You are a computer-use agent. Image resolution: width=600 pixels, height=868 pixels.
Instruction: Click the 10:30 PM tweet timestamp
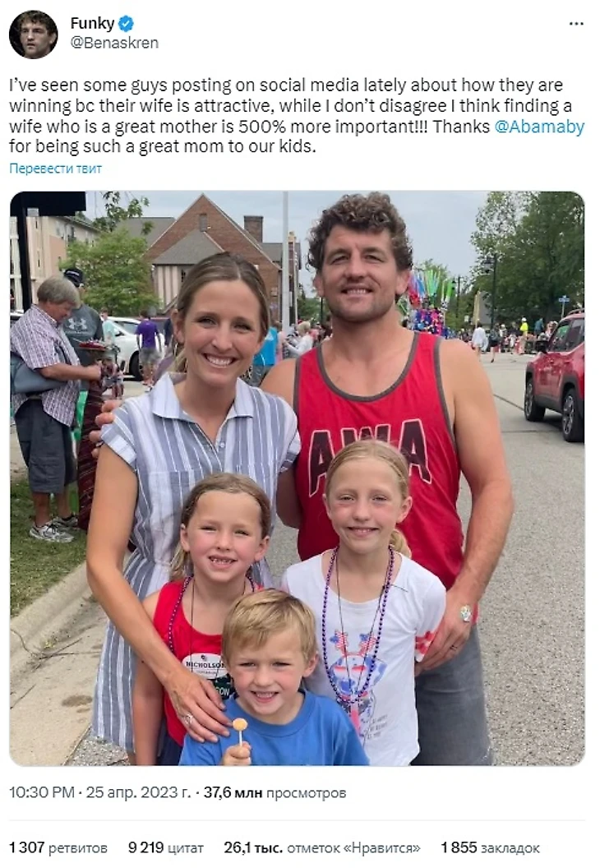coord(42,792)
